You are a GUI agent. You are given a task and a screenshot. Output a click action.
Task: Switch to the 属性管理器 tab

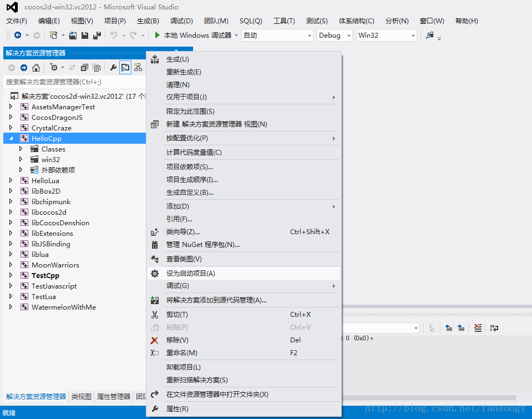(114, 397)
